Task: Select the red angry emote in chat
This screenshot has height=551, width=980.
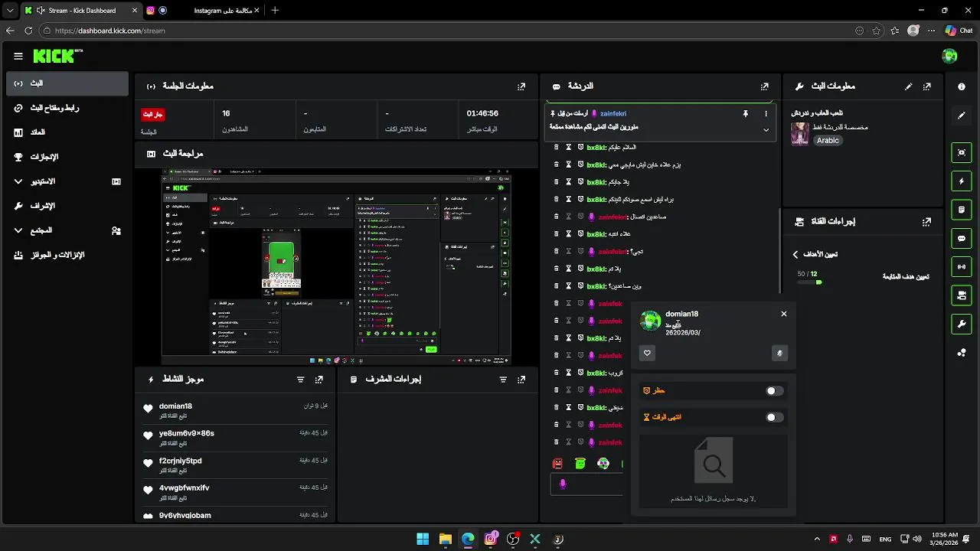Action: 557,464
